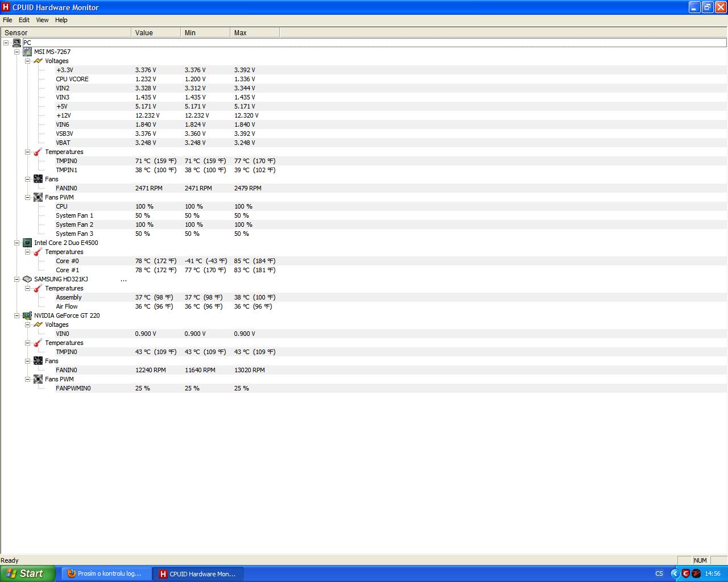Click the Fans icon under MSI MS-7267
Viewport: 728px width, 582px height.
coord(38,179)
